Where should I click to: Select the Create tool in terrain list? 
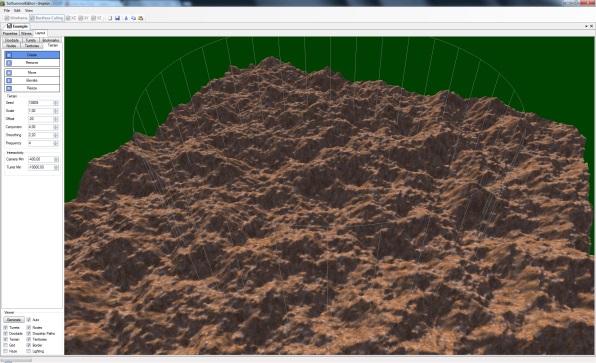coord(32,55)
